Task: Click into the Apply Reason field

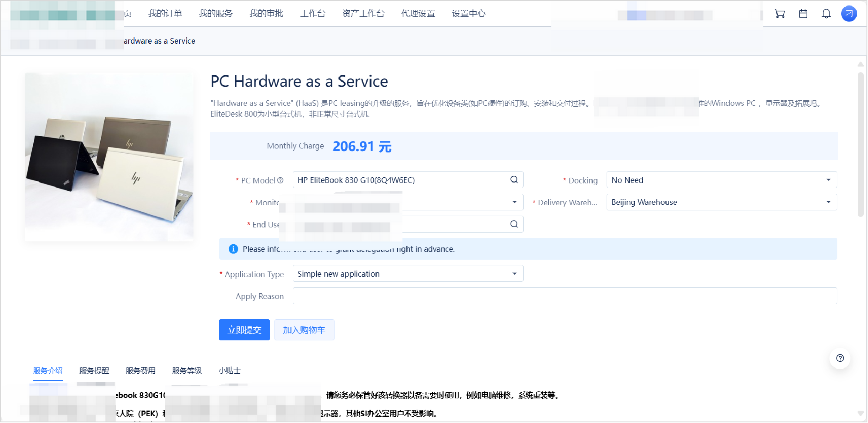Action: (x=564, y=296)
